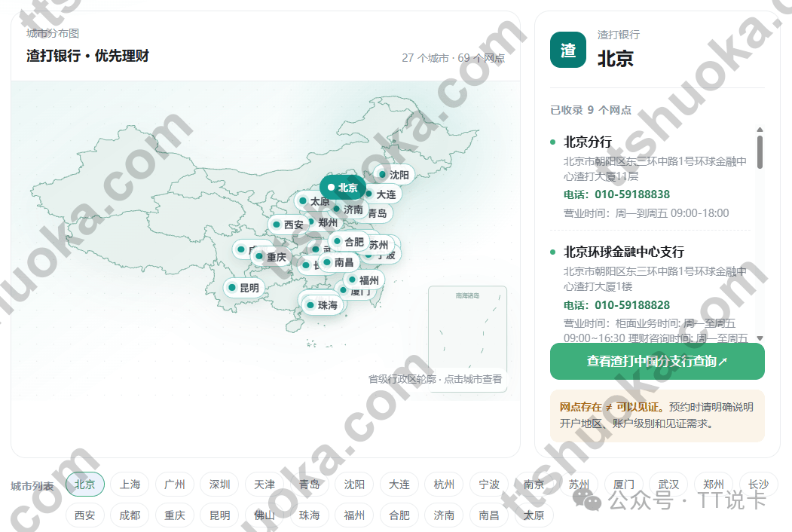The height and width of the screenshot is (532, 792).
Task: Click the 太原 map marker
Action: click(x=313, y=201)
